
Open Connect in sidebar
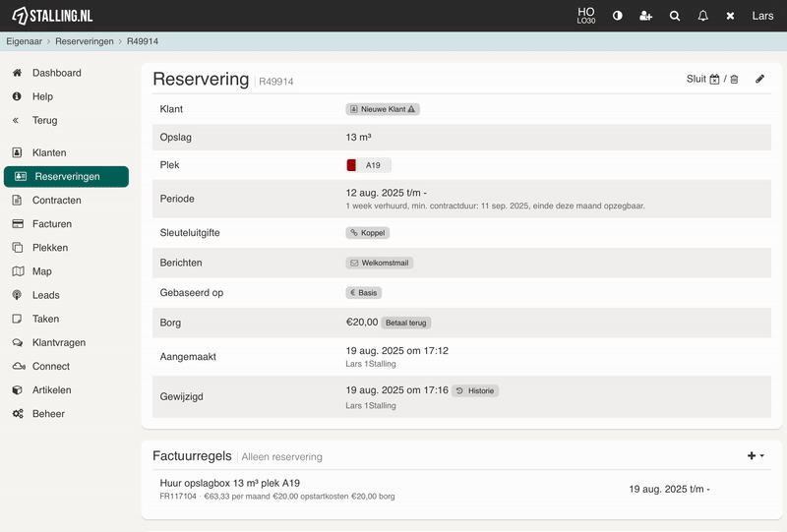tap(51, 367)
